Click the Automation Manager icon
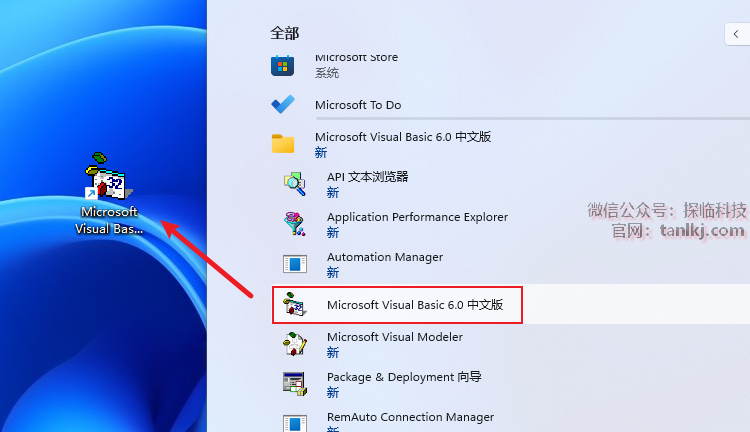Screen dimensions: 750x432 pos(294,264)
